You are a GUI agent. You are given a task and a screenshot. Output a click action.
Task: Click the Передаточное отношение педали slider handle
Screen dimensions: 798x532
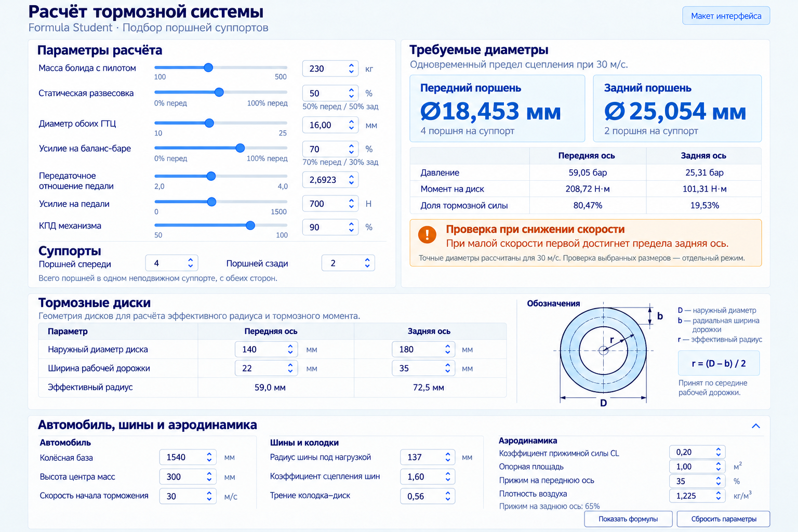click(x=211, y=176)
